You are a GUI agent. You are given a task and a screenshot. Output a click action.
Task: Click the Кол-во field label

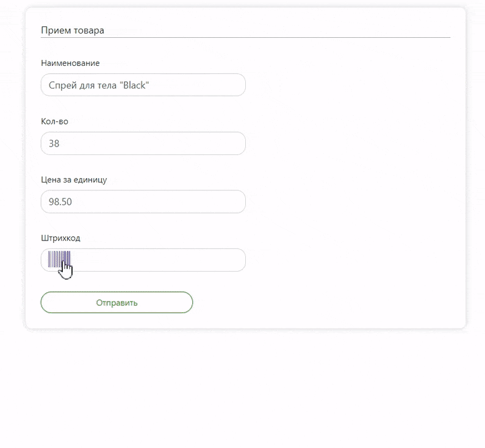coord(54,121)
